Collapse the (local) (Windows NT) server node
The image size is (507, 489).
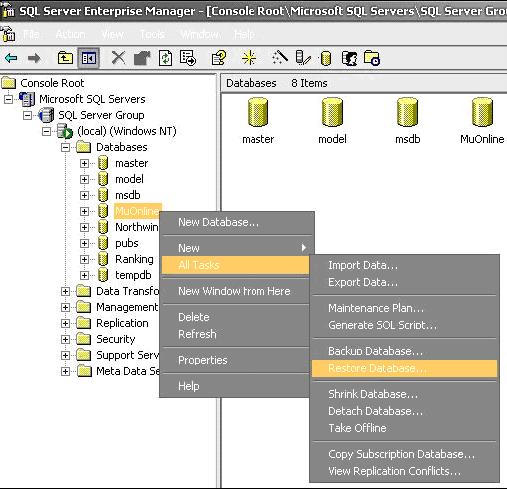[x=46, y=131]
